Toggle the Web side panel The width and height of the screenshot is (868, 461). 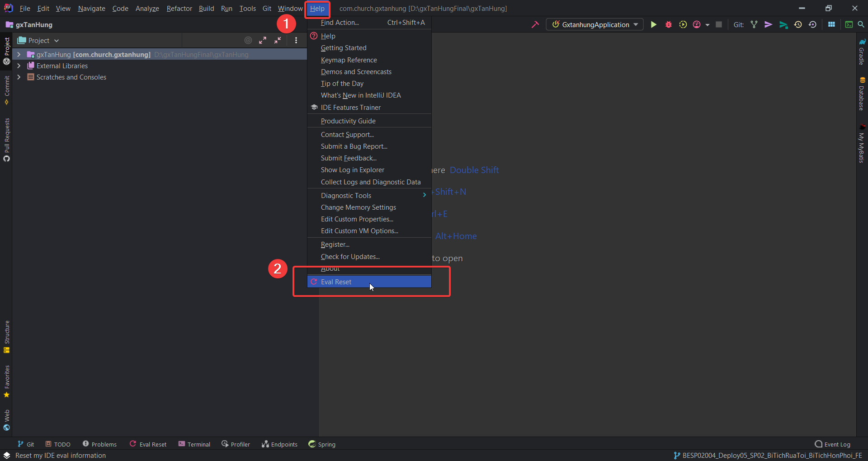(6, 420)
